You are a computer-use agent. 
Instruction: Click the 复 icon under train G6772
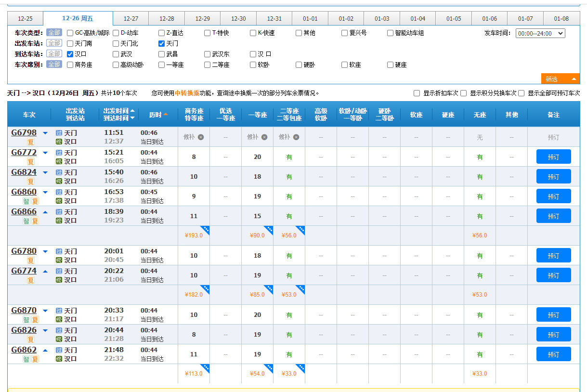point(30,162)
